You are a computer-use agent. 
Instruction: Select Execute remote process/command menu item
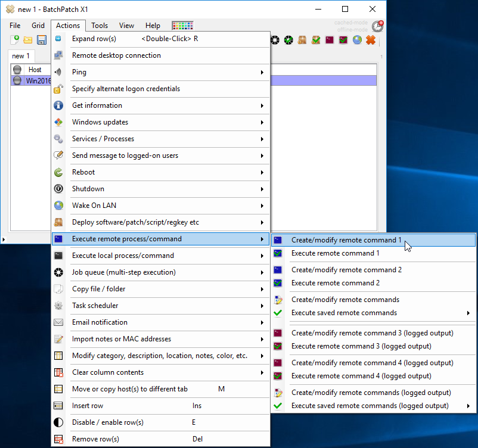point(161,239)
